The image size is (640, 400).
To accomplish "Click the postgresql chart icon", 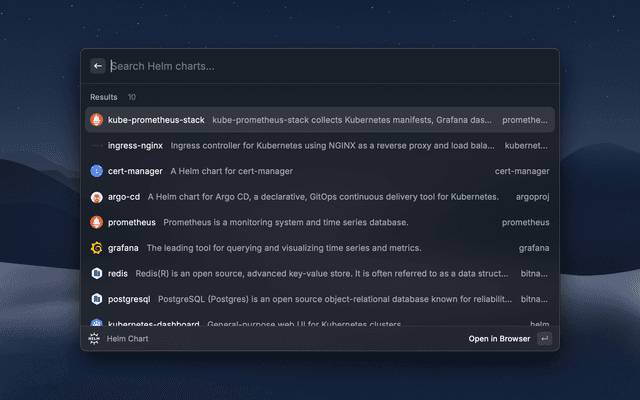I will 97,299.
